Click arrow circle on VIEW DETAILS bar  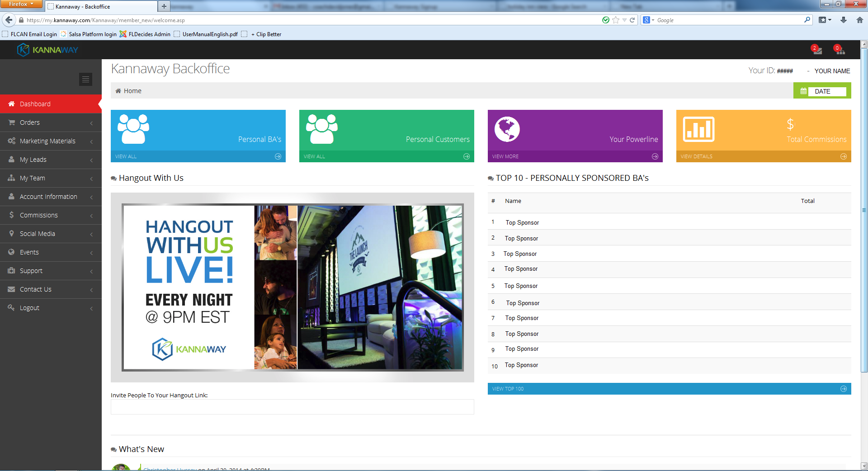tap(844, 156)
